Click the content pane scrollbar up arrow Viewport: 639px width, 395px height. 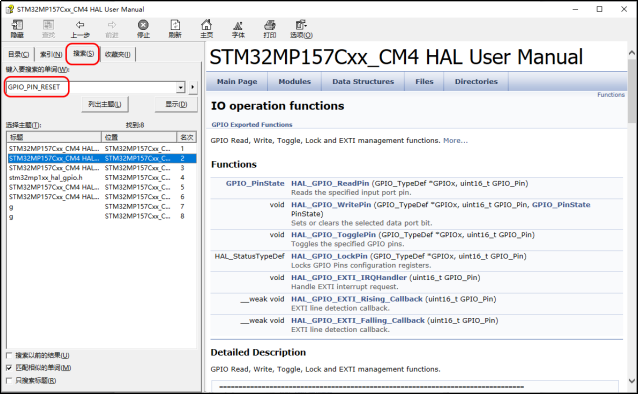pos(632,53)
